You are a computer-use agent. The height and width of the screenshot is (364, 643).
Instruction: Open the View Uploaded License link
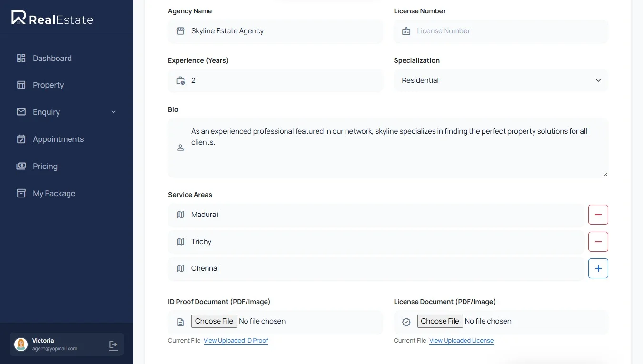461,341
